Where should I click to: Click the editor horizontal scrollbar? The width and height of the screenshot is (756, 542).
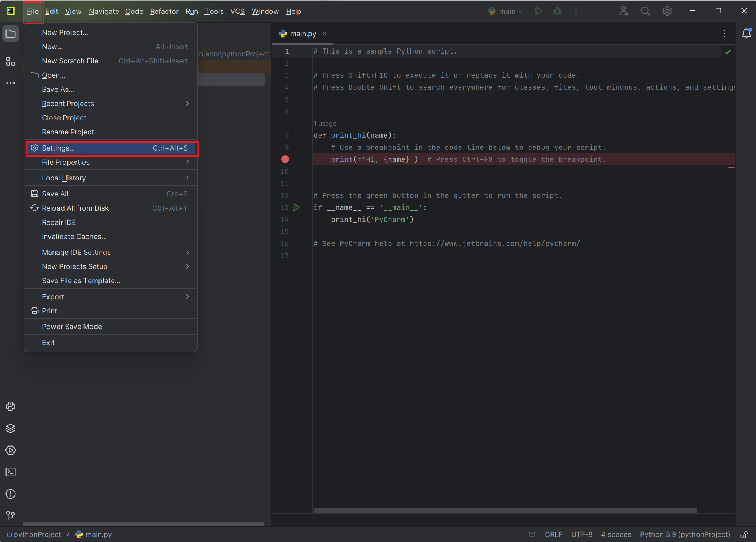coord(505,511)
